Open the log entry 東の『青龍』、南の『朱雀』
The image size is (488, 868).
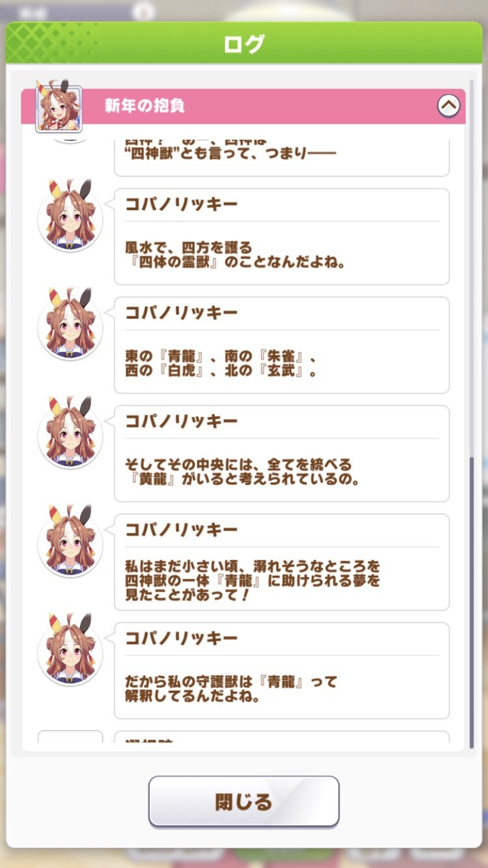tap(282, 346)
